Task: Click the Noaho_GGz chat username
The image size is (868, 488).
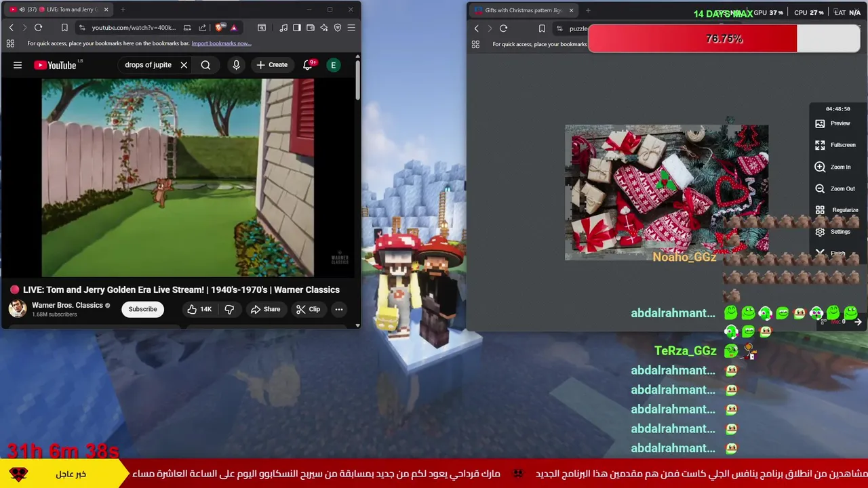Action: (x=684, y=257)
